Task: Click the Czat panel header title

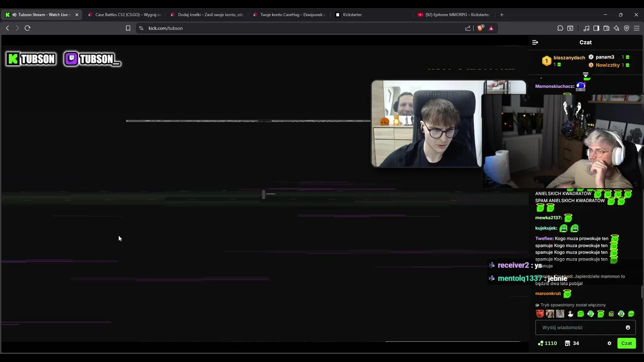Action: click(x=586, y=42)
